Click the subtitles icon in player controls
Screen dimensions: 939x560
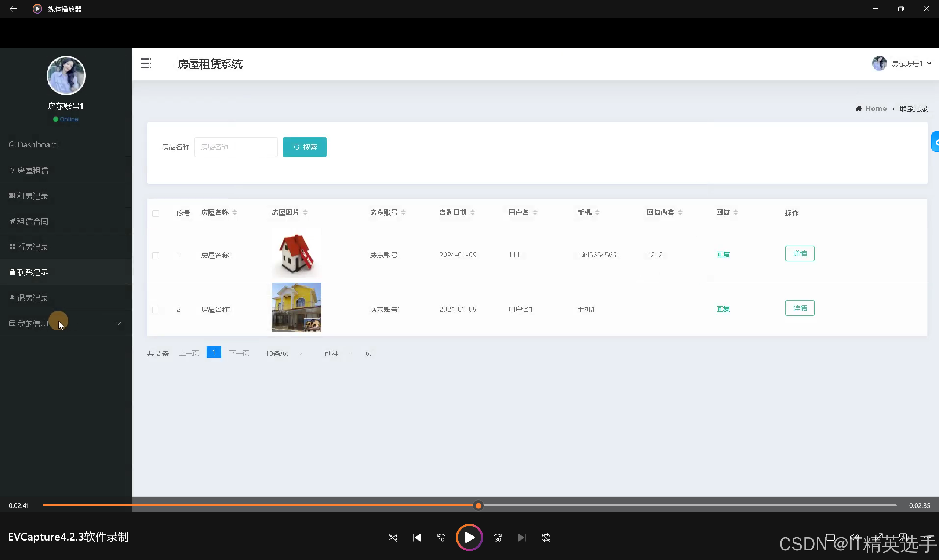[x=830, y=537]
